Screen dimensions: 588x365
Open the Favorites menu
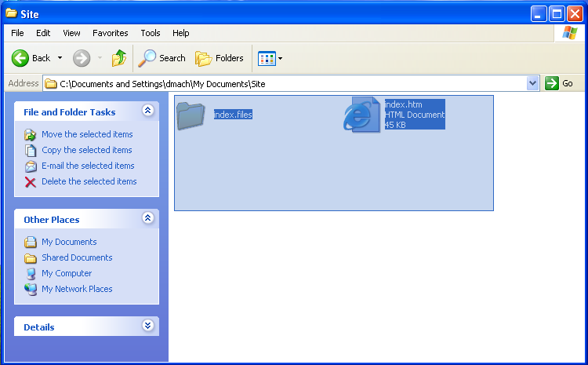(x=110, y=33)
